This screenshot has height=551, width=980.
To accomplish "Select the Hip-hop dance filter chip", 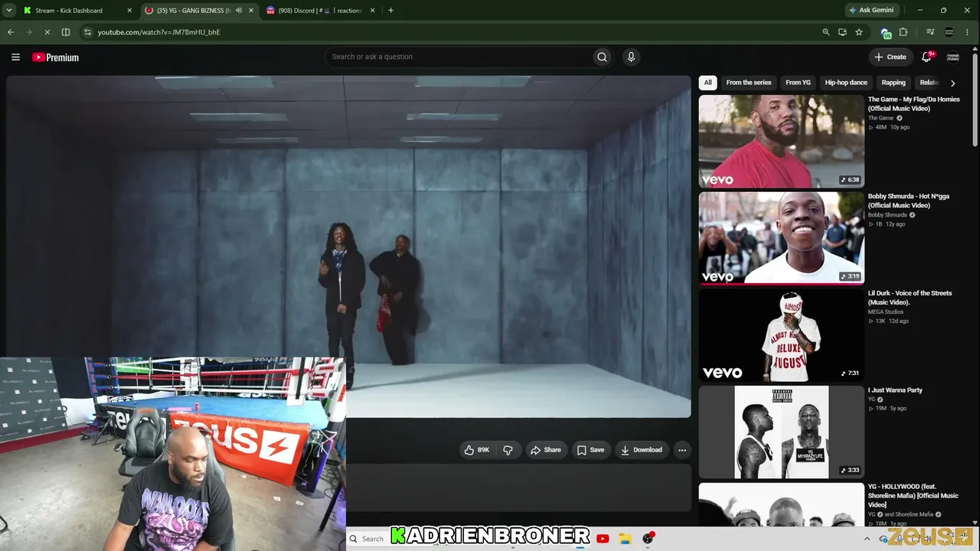I will [846, 83].
